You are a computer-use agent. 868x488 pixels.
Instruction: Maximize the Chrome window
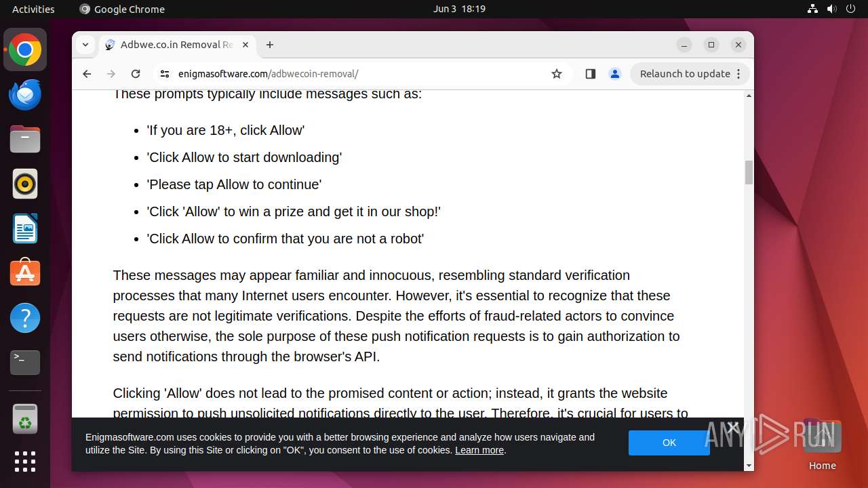tap(711, 45)
